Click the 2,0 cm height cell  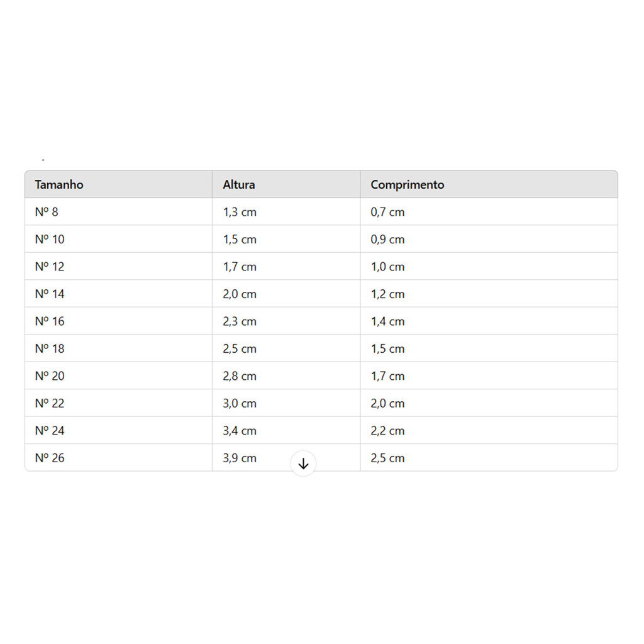pyautogui.click(x=240, y=294)
